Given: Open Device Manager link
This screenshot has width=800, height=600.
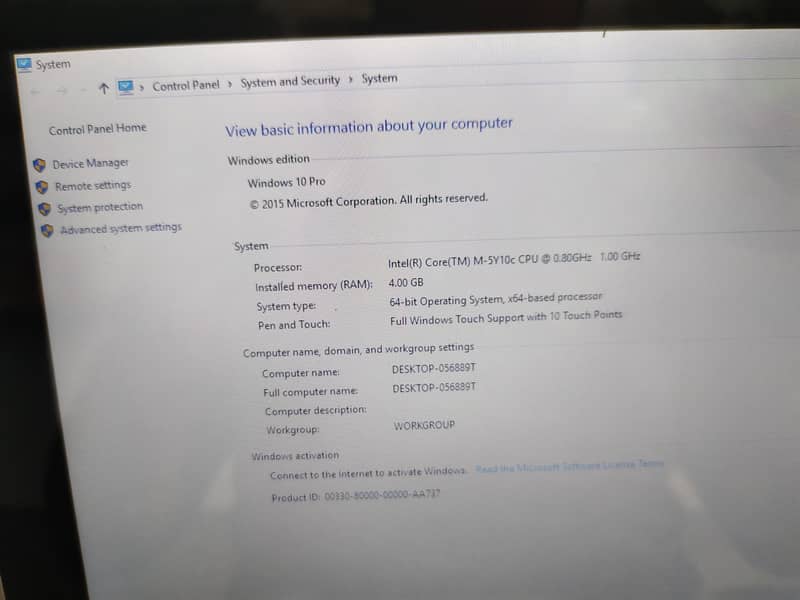Looking at the screenshot, I should 90,163.
